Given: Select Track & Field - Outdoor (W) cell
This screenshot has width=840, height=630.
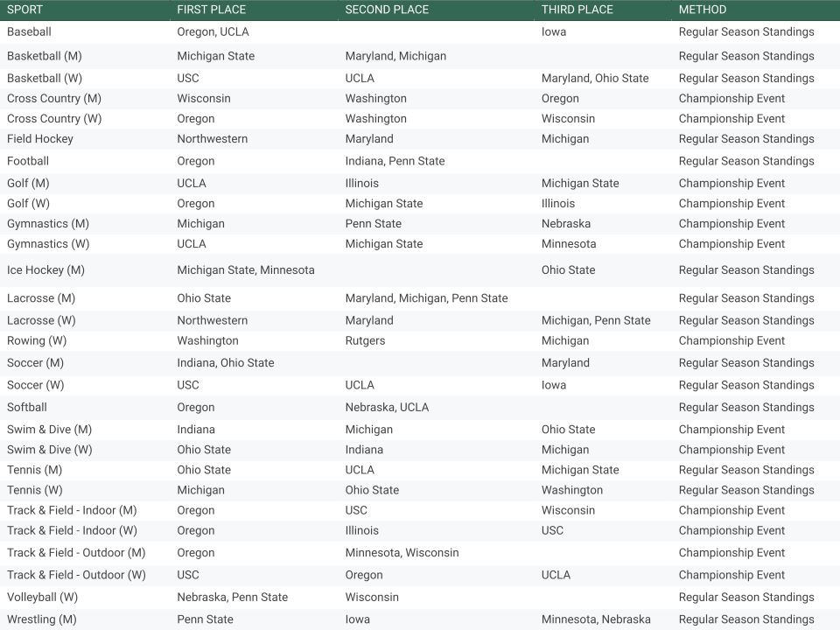Looking at the screenshot, I should 76,575.
